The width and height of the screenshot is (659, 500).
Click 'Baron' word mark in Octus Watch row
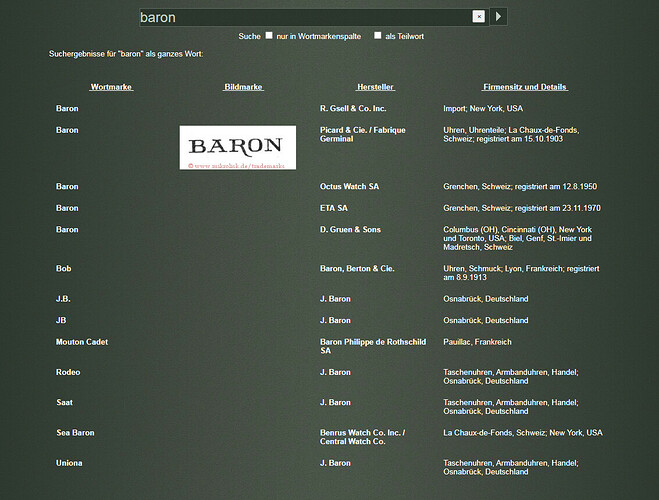click(x=67, y=187)
